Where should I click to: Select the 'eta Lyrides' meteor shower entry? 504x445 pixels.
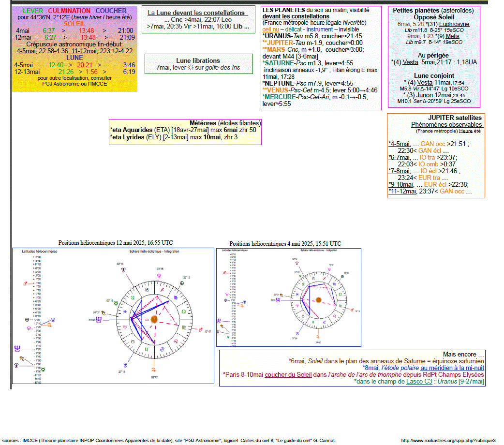pyautogui.click(x=174, y=137)
